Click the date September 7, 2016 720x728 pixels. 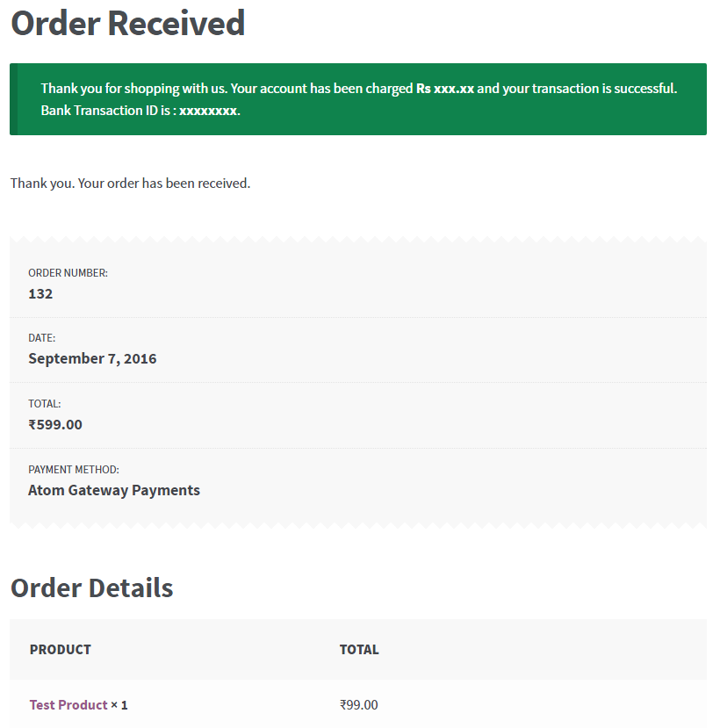[x=92, y=358]
